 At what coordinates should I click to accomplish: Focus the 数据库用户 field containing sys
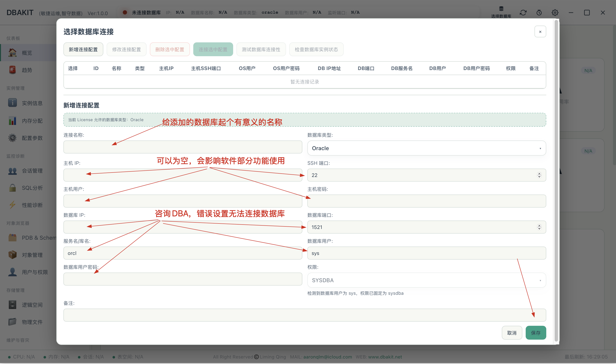pyautogui.click(x=427, y=253)
